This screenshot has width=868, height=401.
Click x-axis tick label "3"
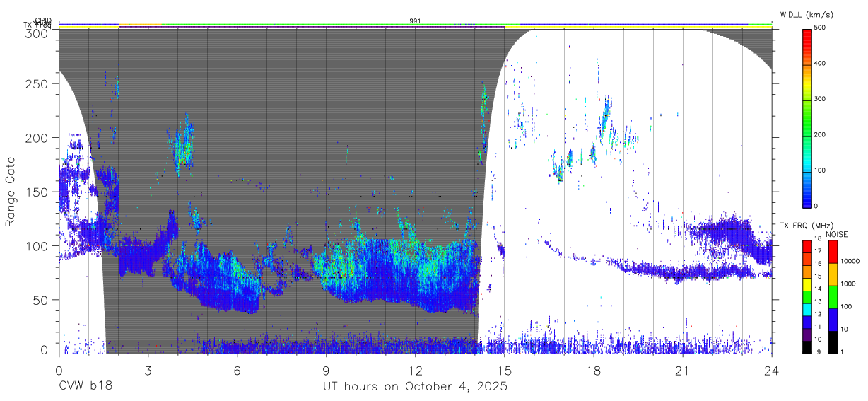click(148, 371)
